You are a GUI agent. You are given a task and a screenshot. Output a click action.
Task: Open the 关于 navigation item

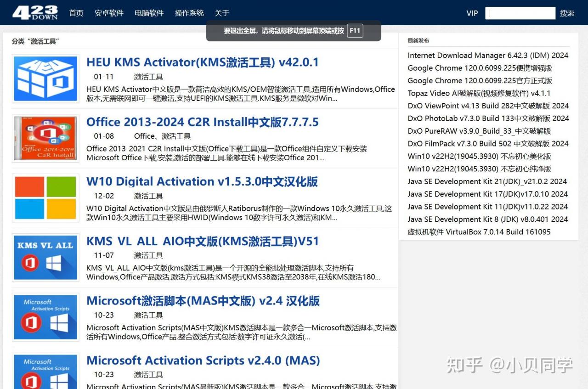222,13
